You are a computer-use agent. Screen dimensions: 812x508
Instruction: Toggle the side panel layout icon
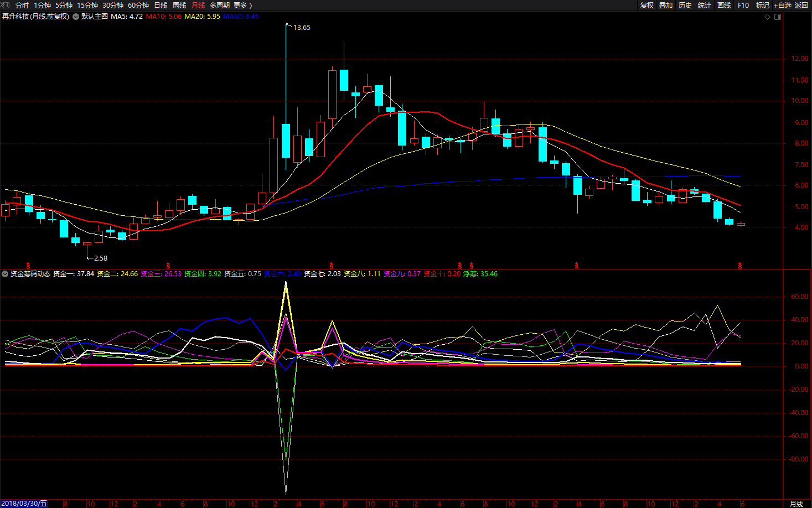click(778, 17)
